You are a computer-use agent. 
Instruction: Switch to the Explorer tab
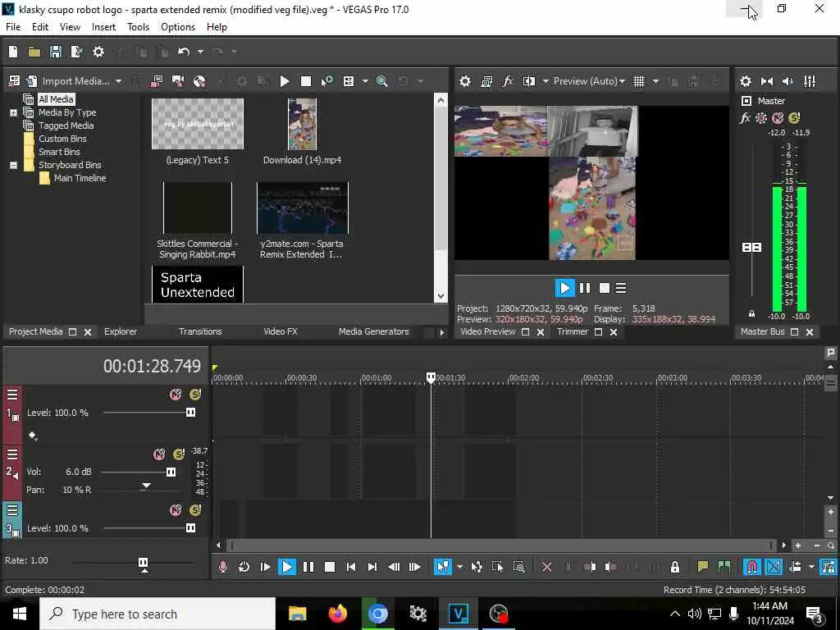point(121,331)
